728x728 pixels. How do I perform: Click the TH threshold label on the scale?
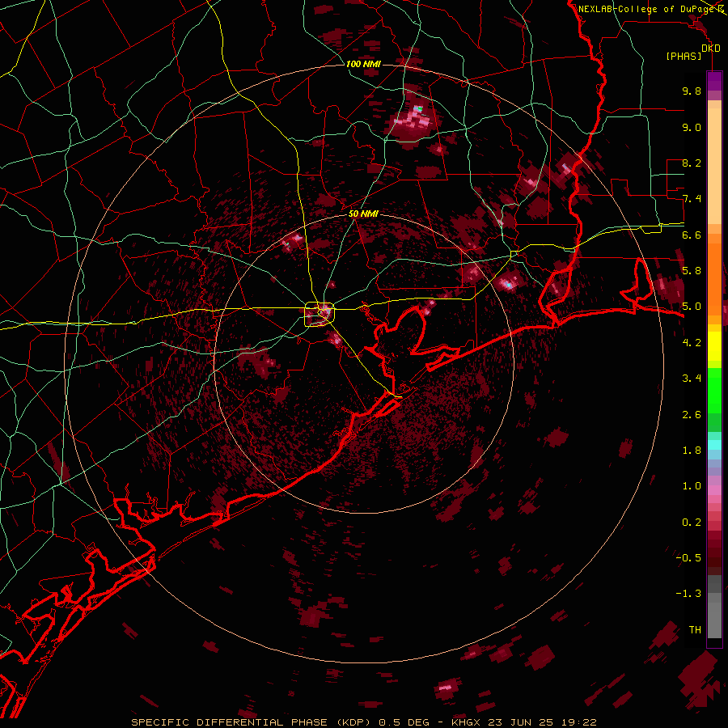click(x=695, y=630)
